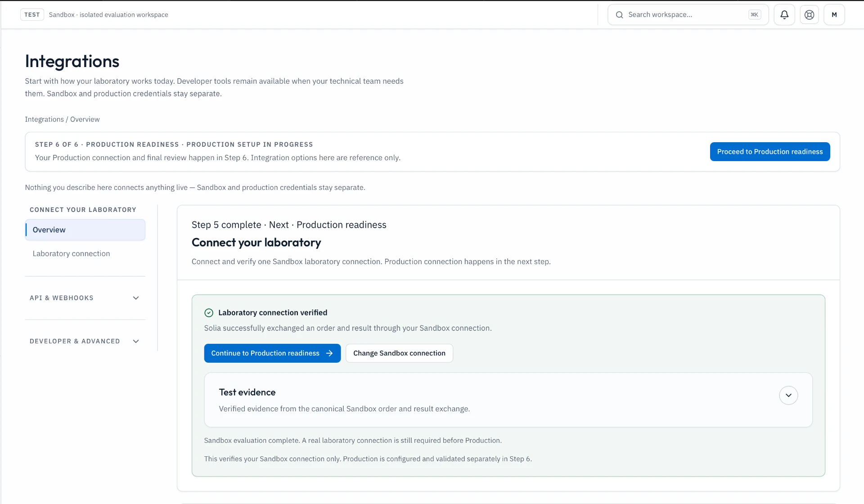The height and width of the screenshot is (504, 864).
Task: Click the 'Step 6 of 6' status label
Action: pos(57,144)
